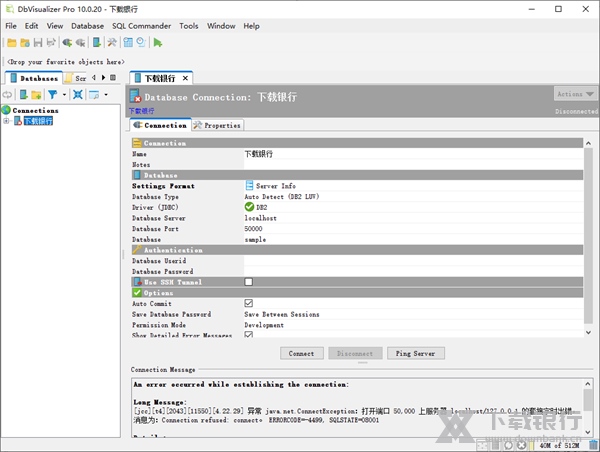Open the Tool Properties wrench icon
The image size is (600, 452).
tap(112, 43)
